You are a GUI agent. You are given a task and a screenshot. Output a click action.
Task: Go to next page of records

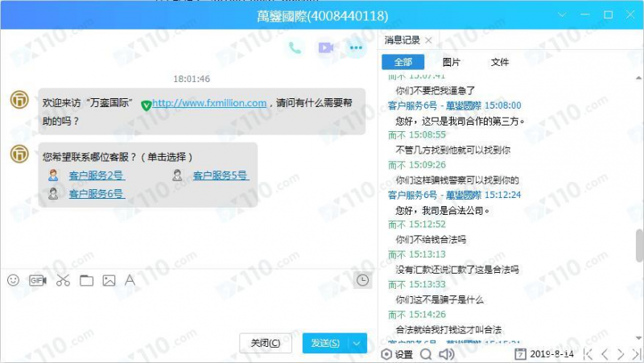coord(620,354)
